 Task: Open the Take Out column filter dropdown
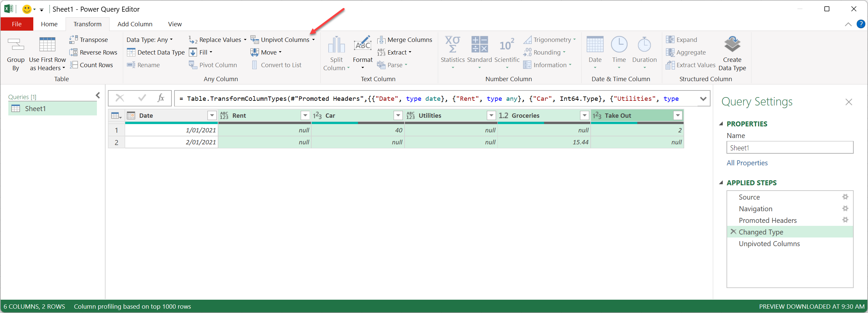678,115
